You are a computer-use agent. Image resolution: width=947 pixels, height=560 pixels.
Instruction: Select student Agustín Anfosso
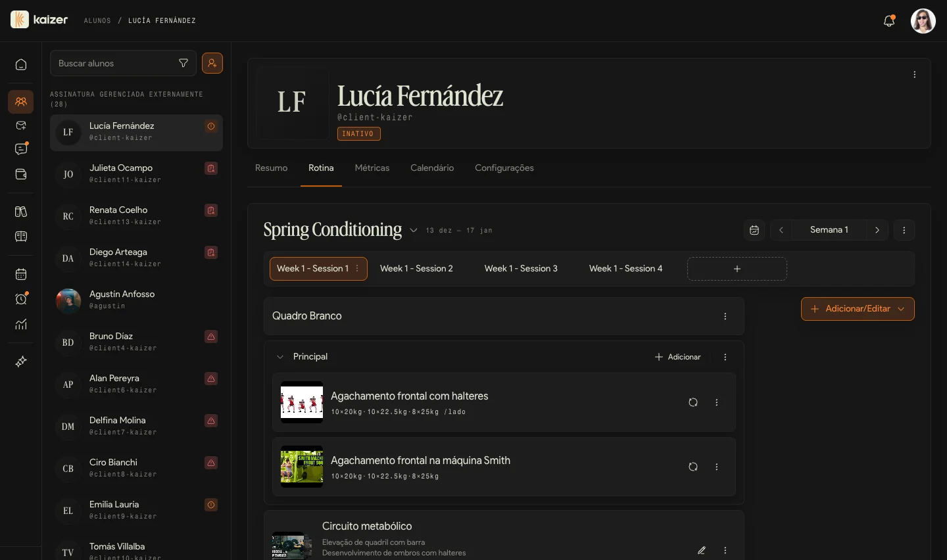click(136, 300)
